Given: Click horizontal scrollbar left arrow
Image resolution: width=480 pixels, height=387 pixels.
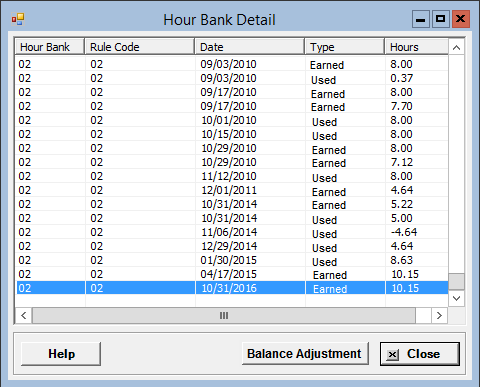Looking at the screenshot, I should tap(24, 315).
